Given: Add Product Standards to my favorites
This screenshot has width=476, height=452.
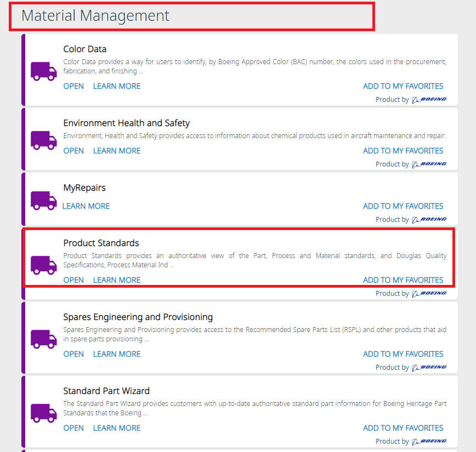Looking at the screenshot, I should tap(403, 280).
